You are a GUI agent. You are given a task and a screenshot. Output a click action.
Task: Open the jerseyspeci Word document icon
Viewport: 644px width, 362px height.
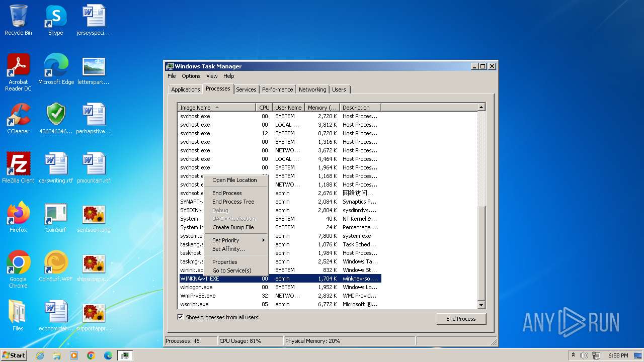tap(94, 20)
